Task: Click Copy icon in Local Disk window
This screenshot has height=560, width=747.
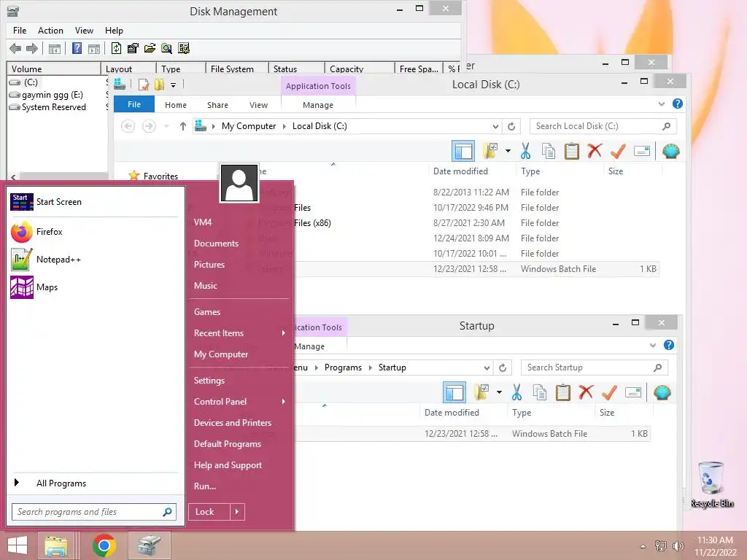Action: [x=549, y=152]
